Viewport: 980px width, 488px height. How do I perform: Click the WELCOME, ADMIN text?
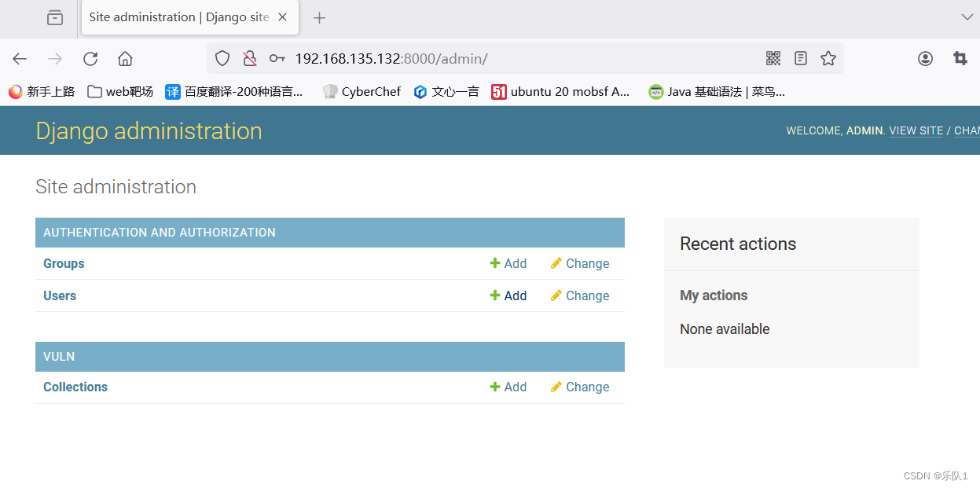click(835, 130)
